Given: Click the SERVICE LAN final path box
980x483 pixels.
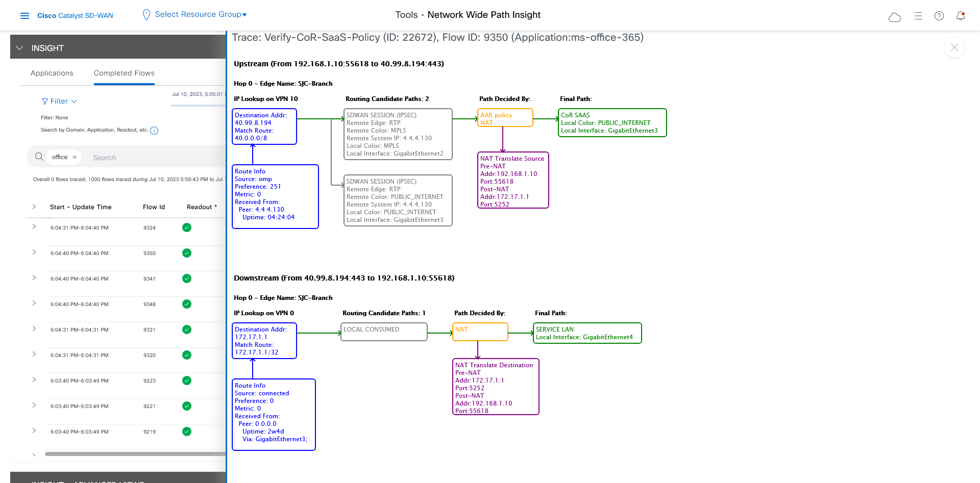Looking at the screenshot, I should (x=587, y=333).
